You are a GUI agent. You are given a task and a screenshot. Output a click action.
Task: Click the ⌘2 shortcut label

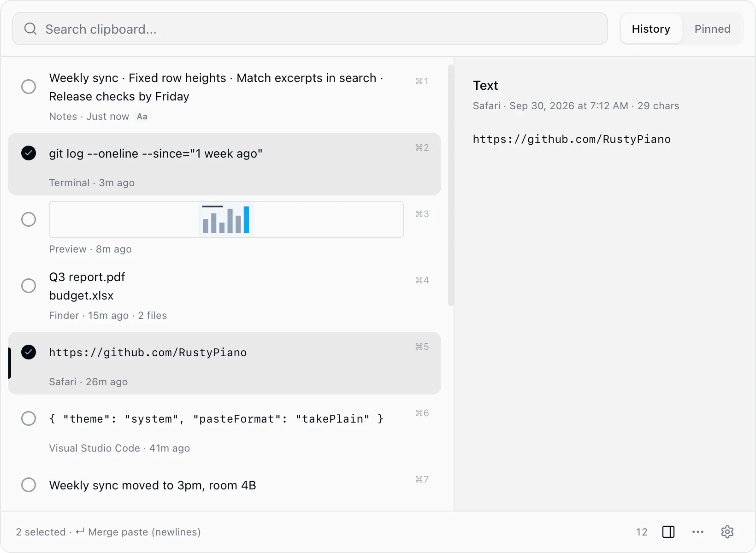422,147
